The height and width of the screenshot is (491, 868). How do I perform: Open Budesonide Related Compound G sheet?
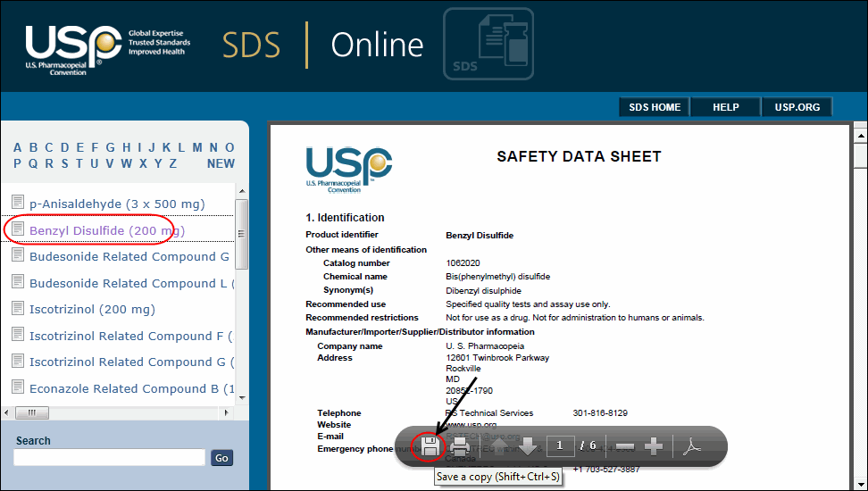tap(129, 257)
